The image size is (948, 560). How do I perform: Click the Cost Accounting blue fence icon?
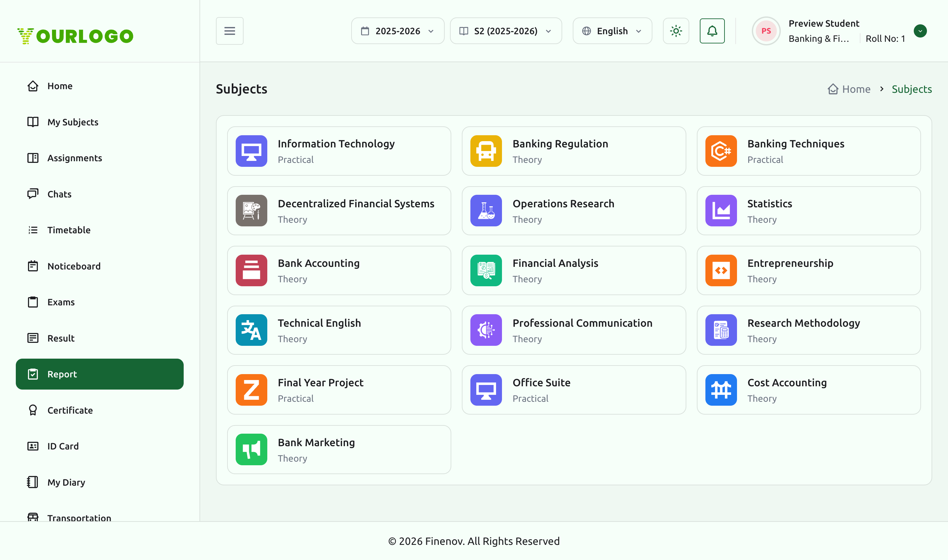721,390
